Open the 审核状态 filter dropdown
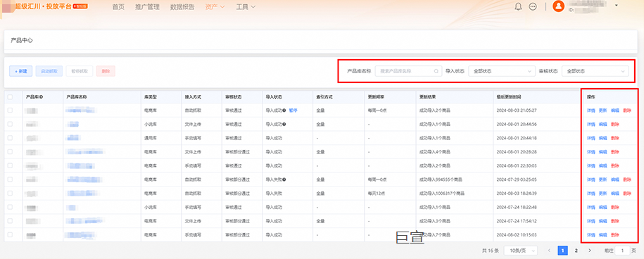644x259 pixels. point(595,71)
